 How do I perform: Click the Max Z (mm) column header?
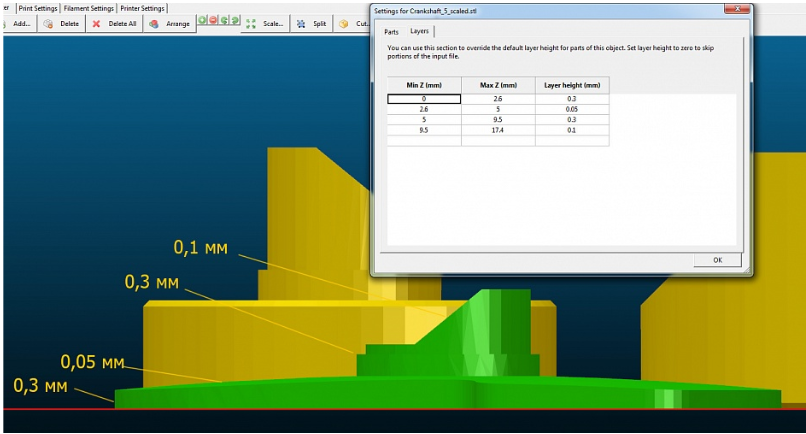(498, 85)
